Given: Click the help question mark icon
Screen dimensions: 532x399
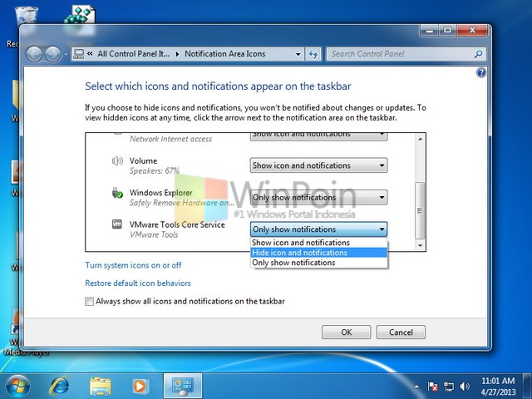Looking at the screenshot, I should point(481,73).
